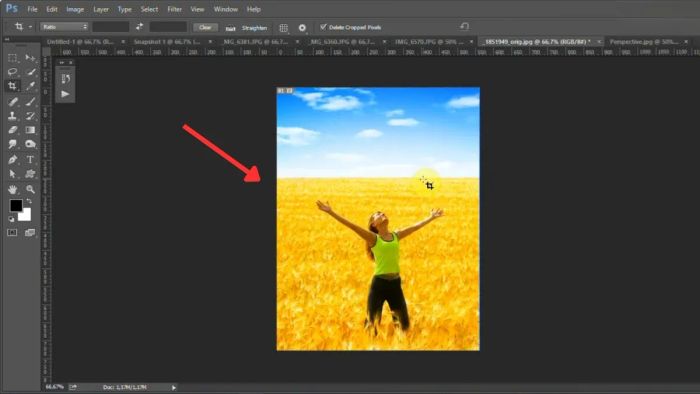Open the Help menu
This screenshot has height=394, width=700.
(254, 9)
